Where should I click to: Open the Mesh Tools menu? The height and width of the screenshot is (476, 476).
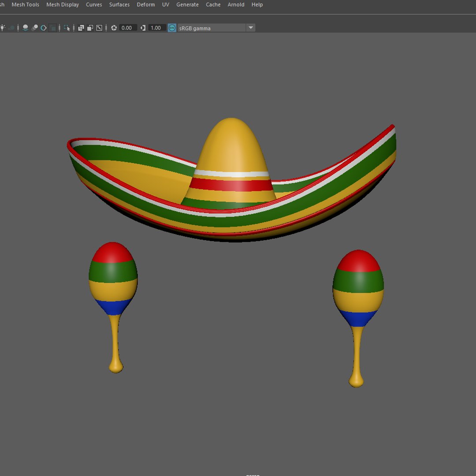point(25,4)
